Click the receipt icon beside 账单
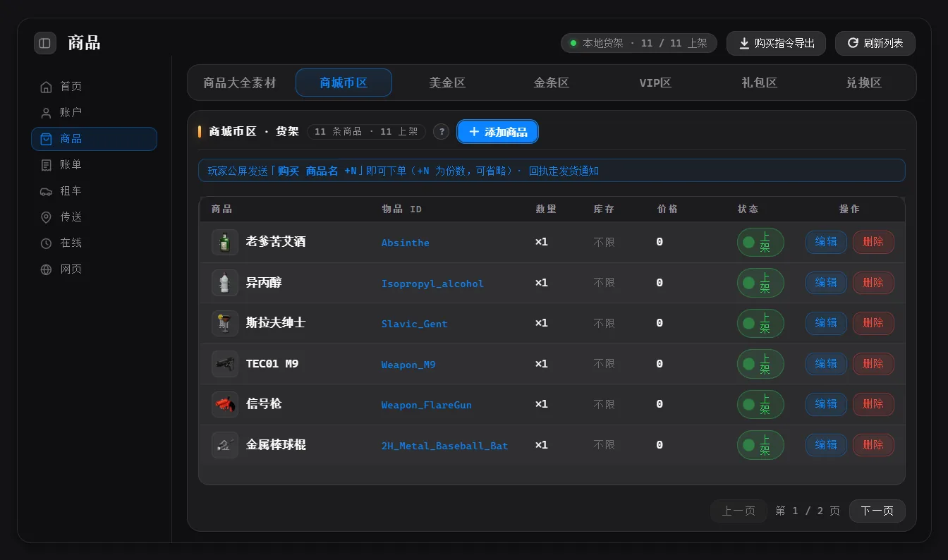Viewport: 948px width, 560px height. coord(47,165)
